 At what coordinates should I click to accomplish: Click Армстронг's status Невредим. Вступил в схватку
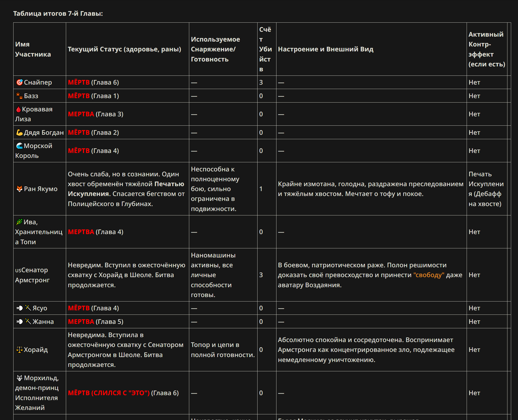[x=127, y=275]
